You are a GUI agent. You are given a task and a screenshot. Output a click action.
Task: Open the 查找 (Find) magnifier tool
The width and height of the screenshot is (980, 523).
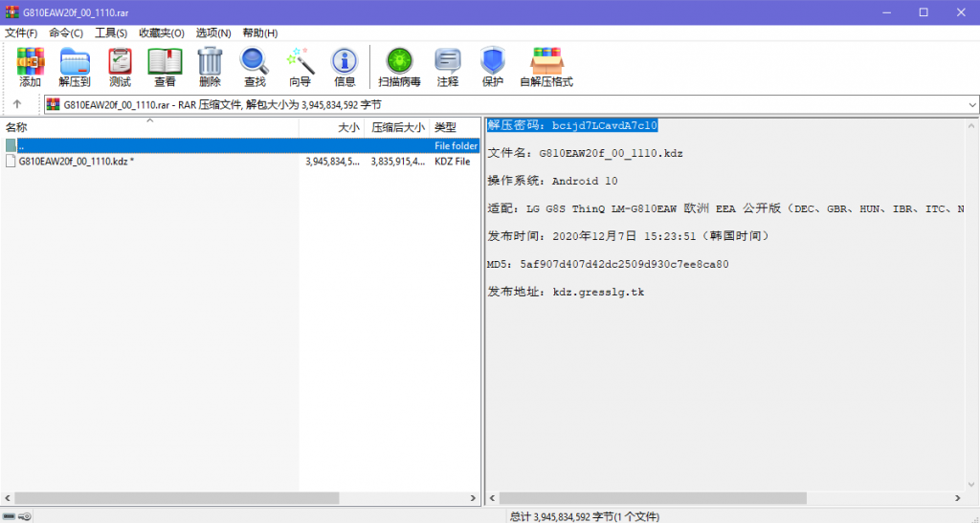point(255,67)
